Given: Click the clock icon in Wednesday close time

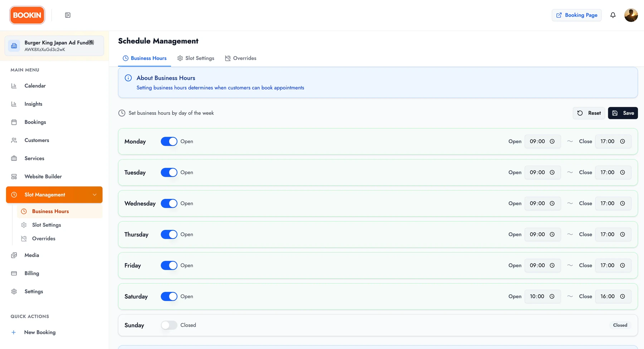Looking at the screenshot, I should point(623,203).
